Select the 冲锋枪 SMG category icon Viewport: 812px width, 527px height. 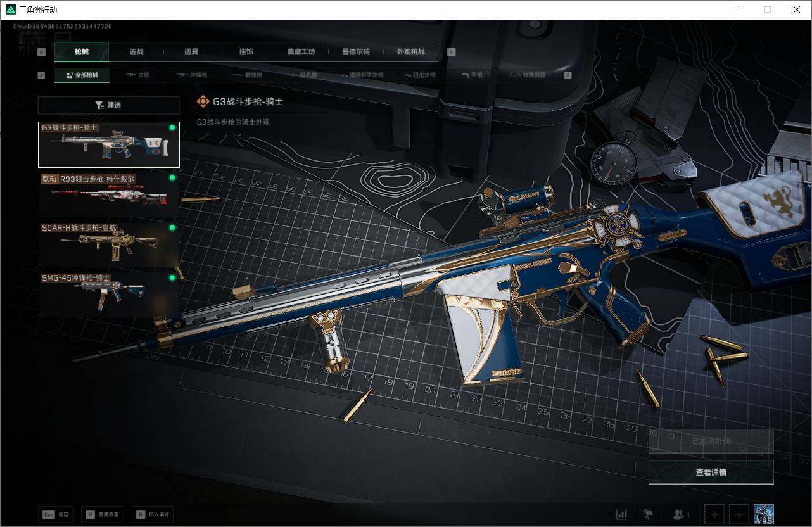coord(197,75)
